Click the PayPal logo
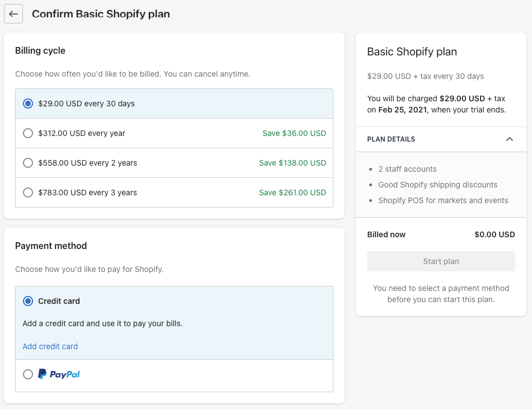This screenshot has width=532, height=409. [59, 374]
